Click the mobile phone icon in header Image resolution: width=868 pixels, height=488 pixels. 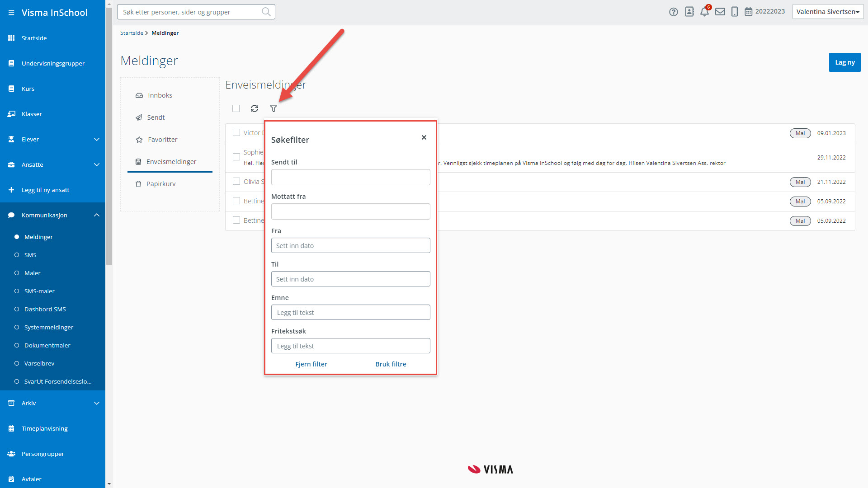(735, 12)
